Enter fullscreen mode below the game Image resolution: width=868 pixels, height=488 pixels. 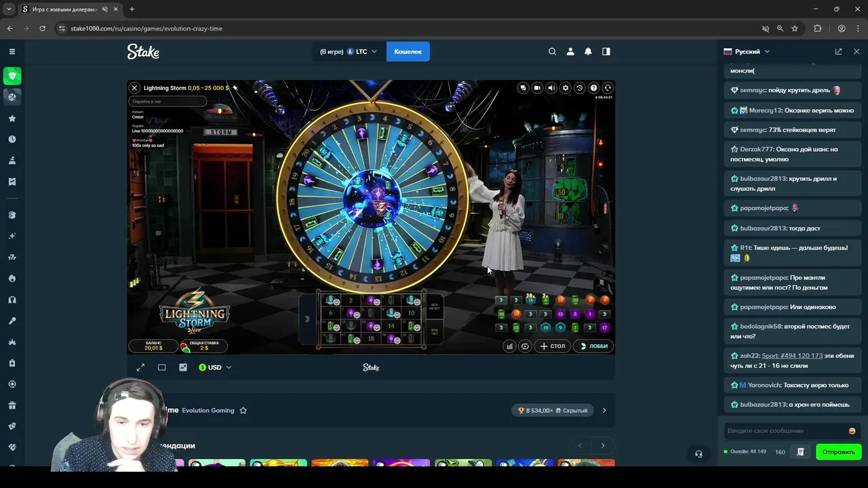coord(140,367)
